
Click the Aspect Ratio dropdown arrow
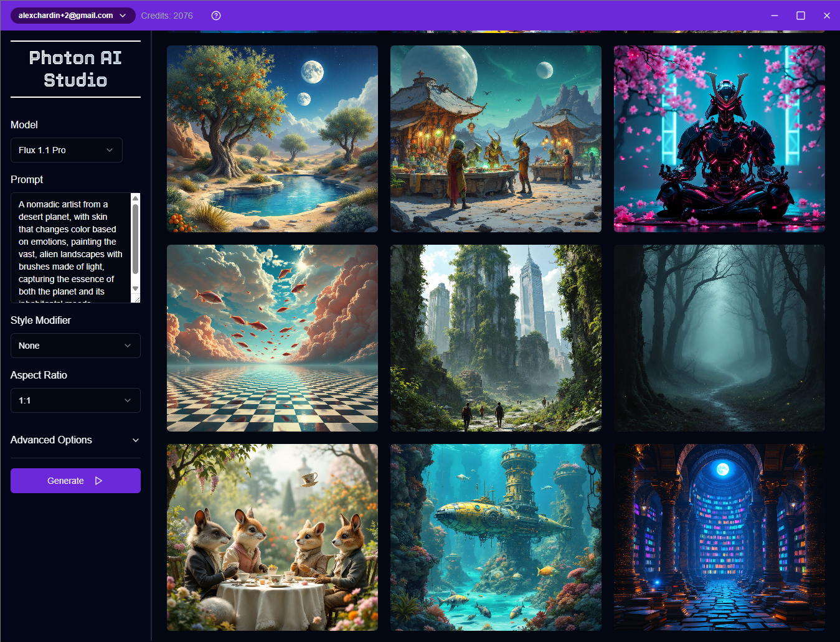pos(128,400)
